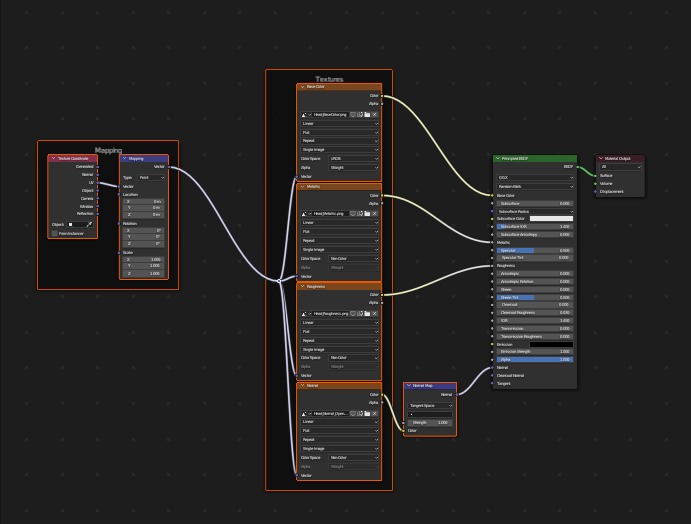Image resolution: width=691 pixels, height=524 pixels.
Task: Unlink the image with X in Metallic node
Action: [375, 214]
